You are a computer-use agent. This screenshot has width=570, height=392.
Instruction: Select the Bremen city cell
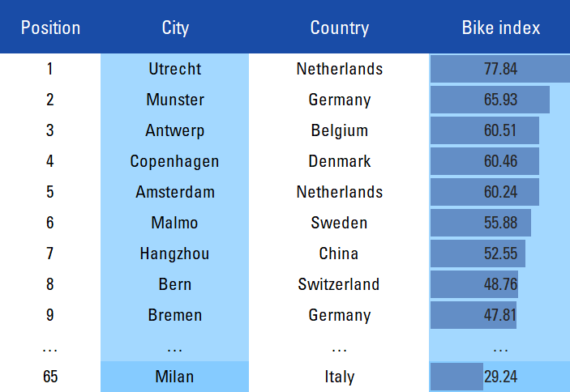coord(175,315)
